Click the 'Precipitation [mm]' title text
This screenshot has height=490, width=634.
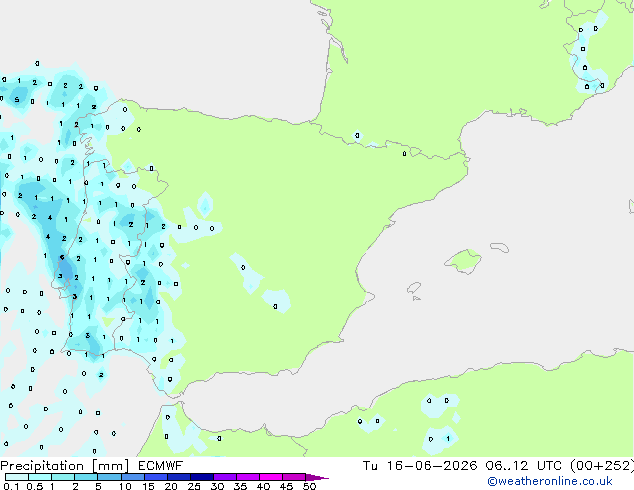[65, 466]
